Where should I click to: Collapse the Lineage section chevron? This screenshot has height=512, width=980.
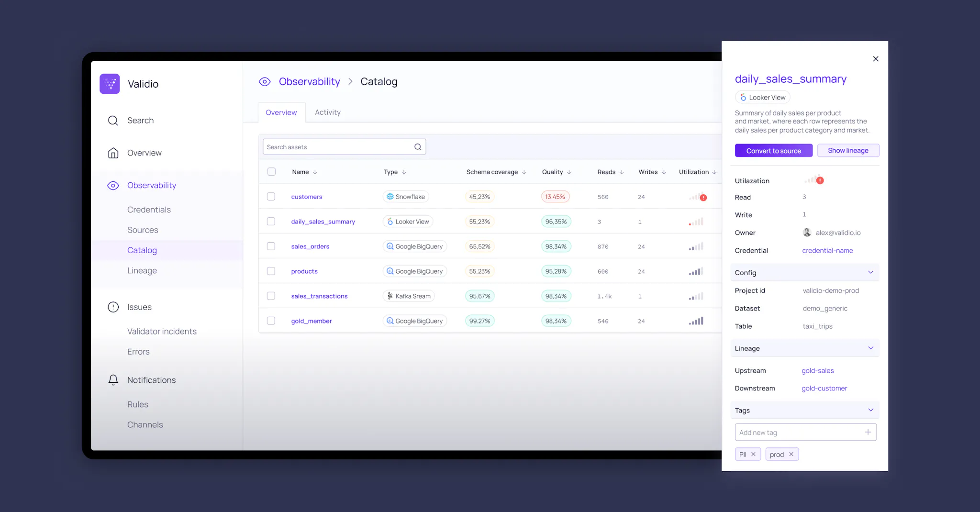point(871,348)
